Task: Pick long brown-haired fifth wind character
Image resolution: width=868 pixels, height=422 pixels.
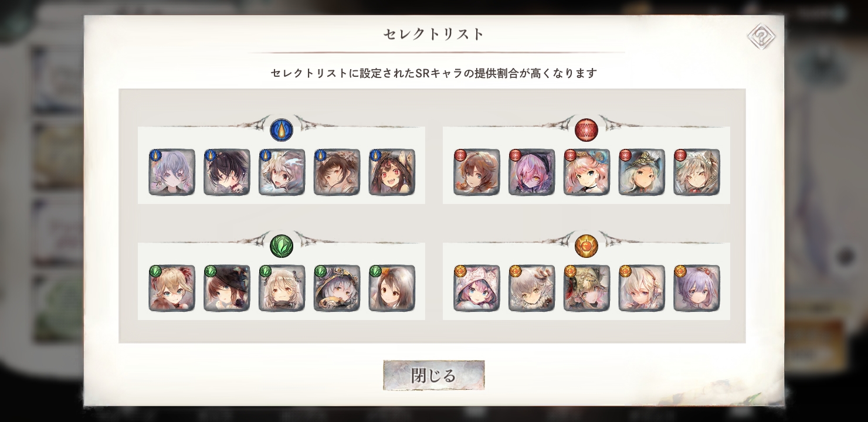Action: pos(392,288)
